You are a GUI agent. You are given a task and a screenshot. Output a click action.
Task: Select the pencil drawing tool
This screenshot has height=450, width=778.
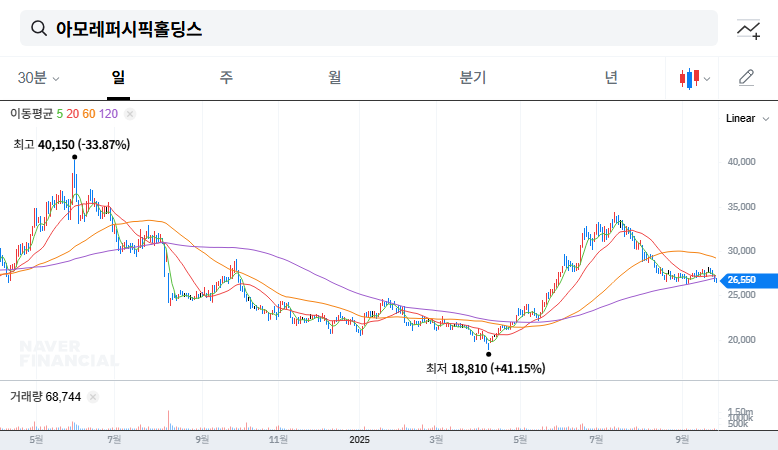pos(746,78)
